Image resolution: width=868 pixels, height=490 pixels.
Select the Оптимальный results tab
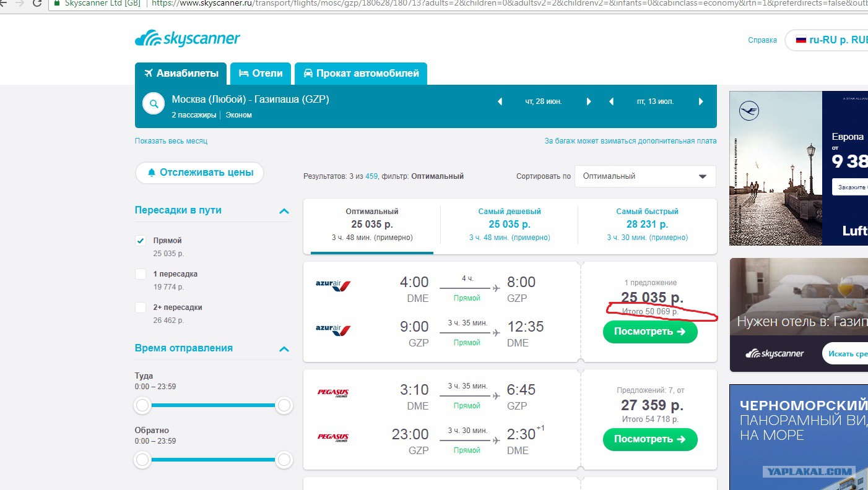point(372,225)
